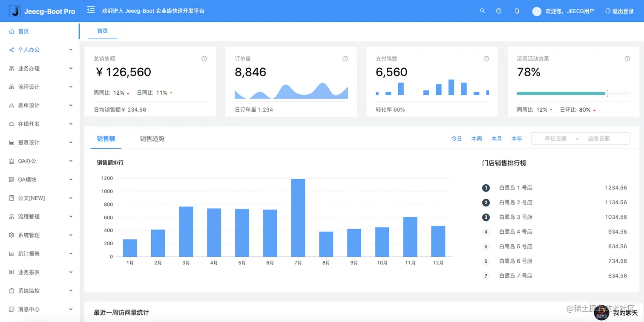Switch to the 销售趋势 tab
Screen dimensions: 644x322
click(x=152, y=139)
